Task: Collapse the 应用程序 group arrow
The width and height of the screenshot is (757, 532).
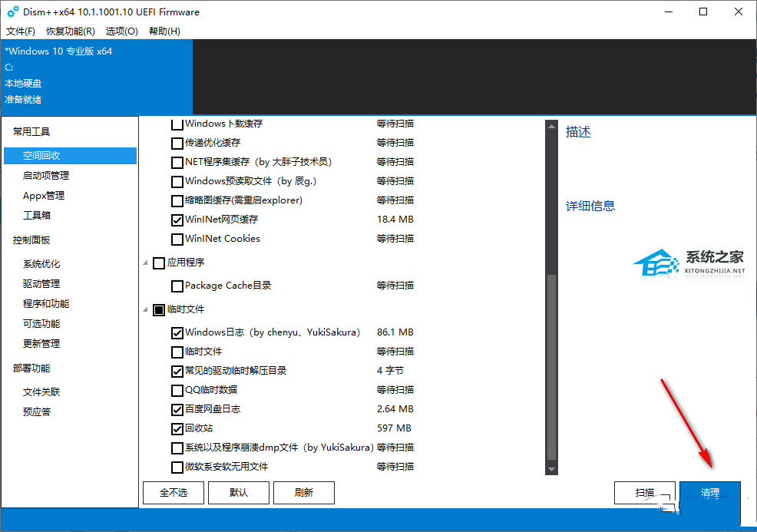Action: [145, 263]
